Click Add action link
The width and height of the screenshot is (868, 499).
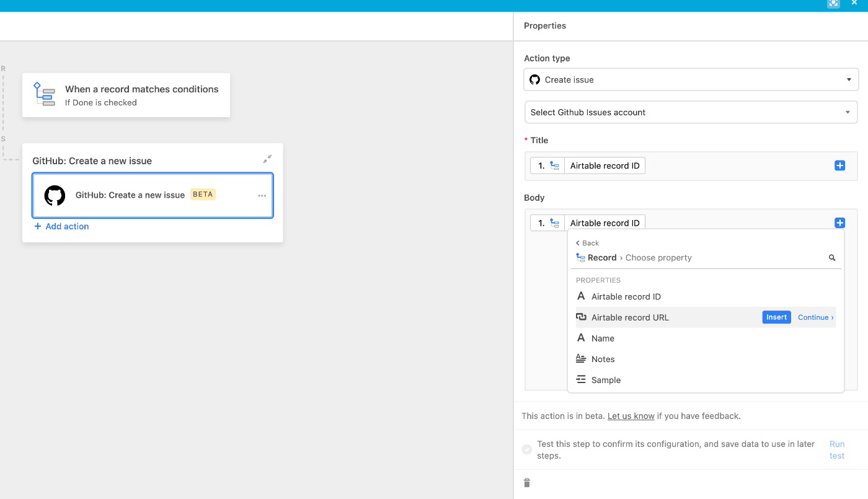click(x=61, y=226)
